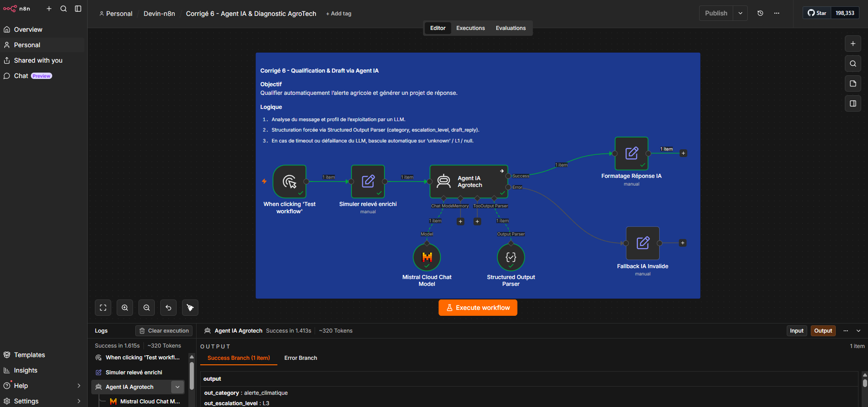Open the three-dot workflow options menu
Image resolution: width=868 pixels, height=407 pixels.
pyautogui.click(x=777, y=13)
